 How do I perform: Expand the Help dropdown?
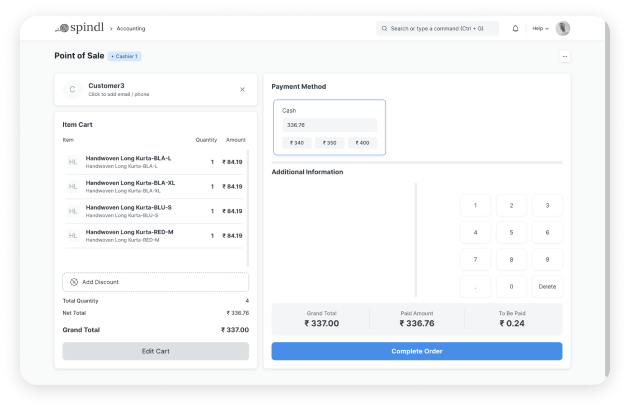pyautogui.click(x=540, y=29)
